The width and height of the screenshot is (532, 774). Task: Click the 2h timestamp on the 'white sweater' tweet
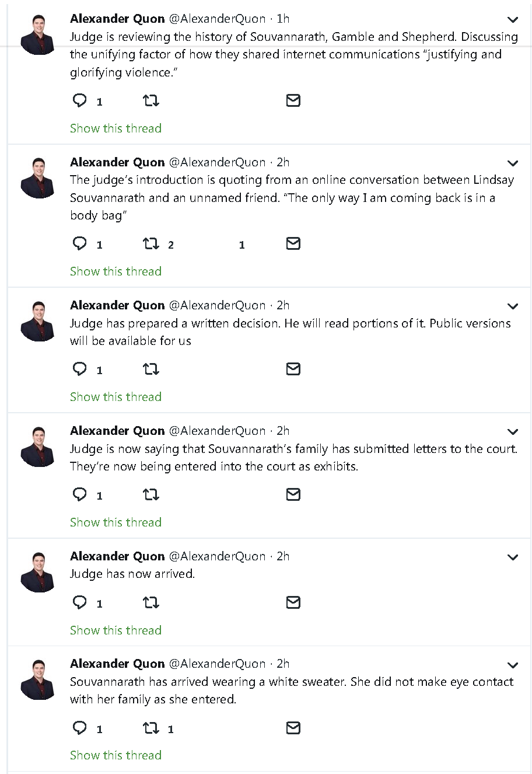coord(283,664)
